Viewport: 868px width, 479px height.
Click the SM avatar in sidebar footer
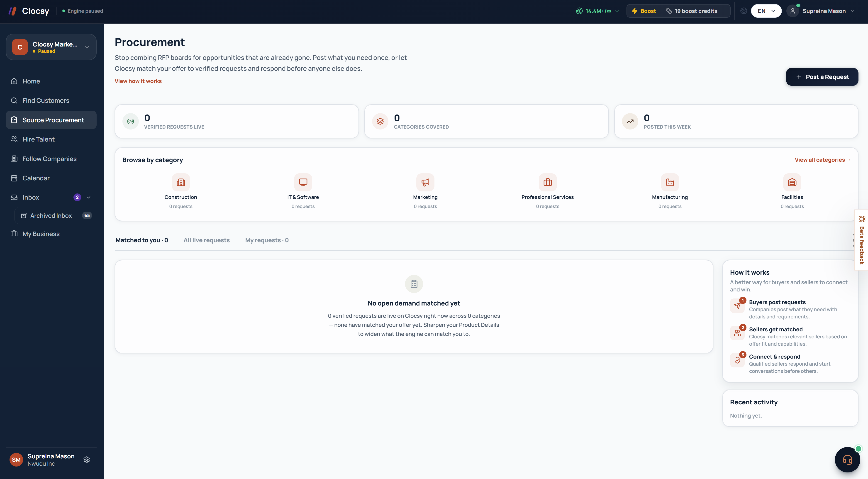(16, 460)
